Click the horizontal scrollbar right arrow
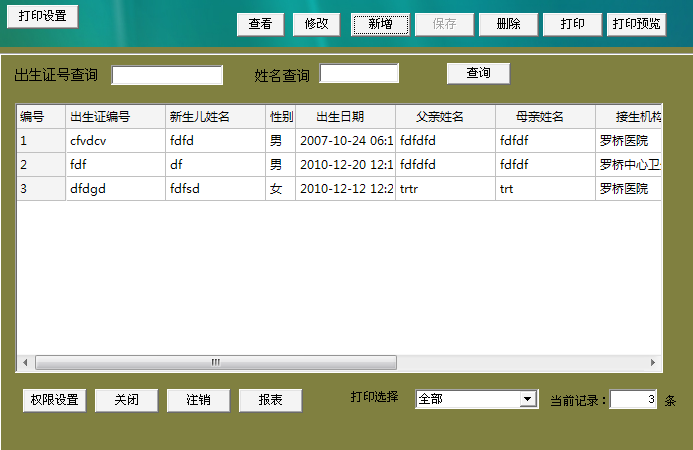This screenshot has width=693, height=450. point(653,362)
